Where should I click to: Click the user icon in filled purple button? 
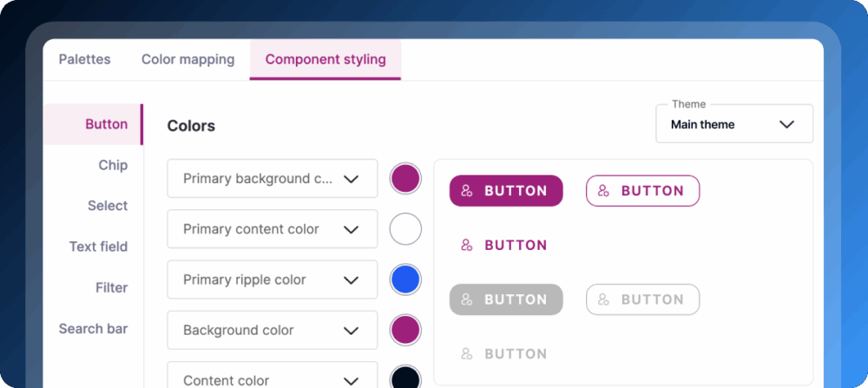tap(467, 191)
